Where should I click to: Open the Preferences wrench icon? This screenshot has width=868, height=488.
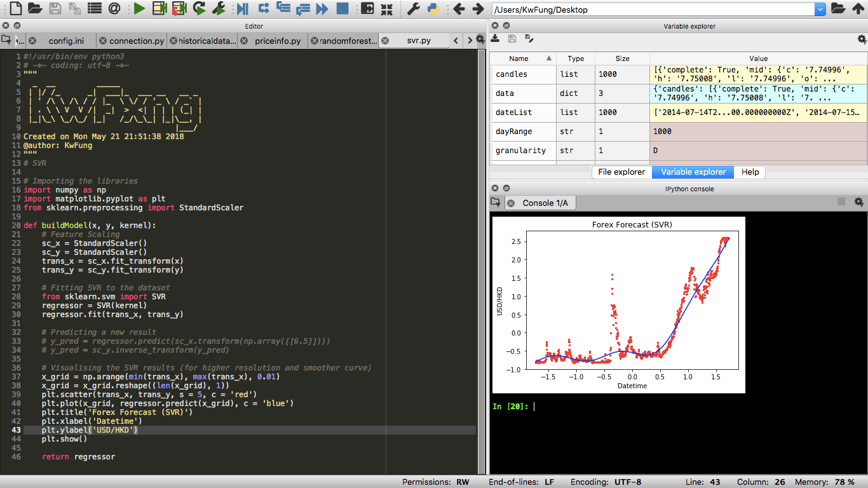(413, 9)
